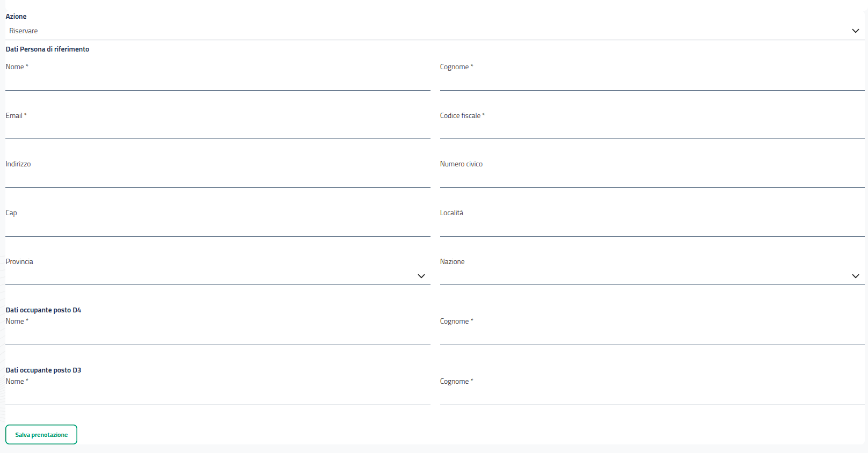868x453 pixels.
Task: Focus Cognome field for seat D3 occupant
Action: [x=652, y=397]
